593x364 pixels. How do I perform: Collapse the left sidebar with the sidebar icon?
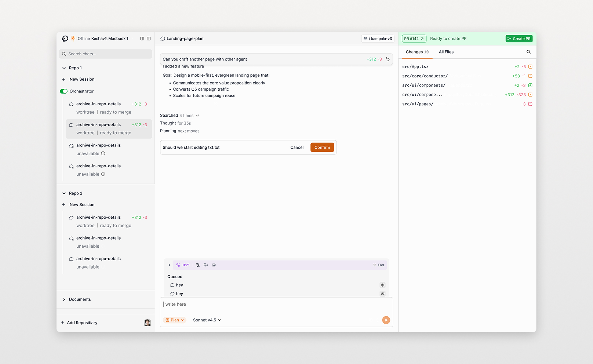149,39
